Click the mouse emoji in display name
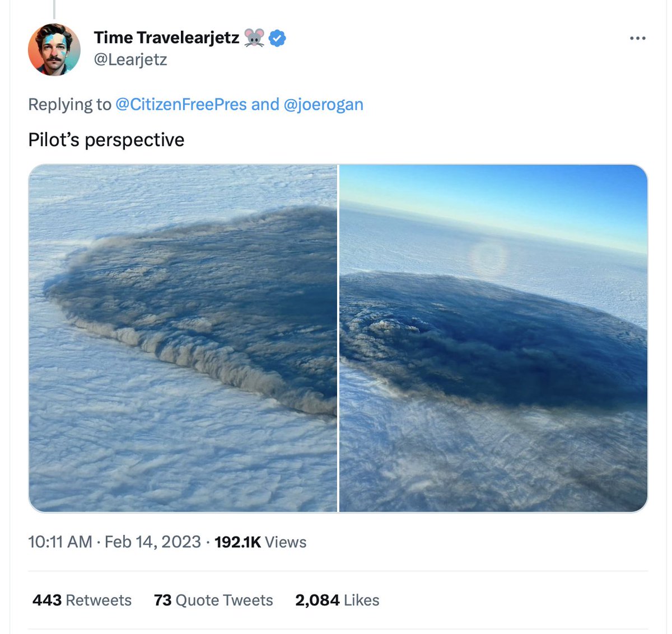The image size is (672, 634). pyautogui.click(x=254, y=38)
